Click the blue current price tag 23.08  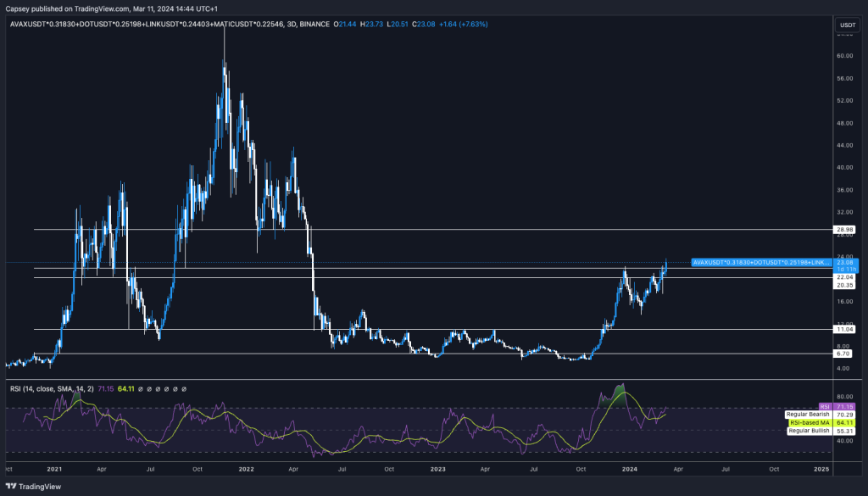[x=847, y=265]
